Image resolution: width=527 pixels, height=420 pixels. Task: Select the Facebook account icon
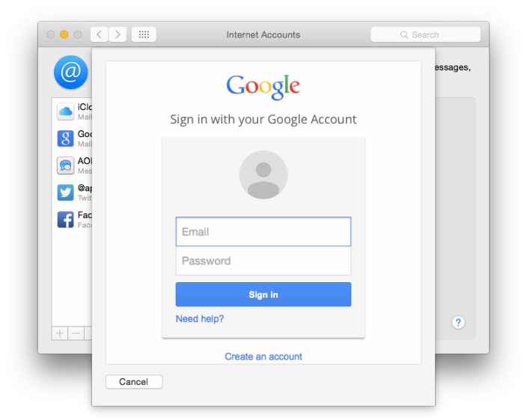click(x=66, y=220)
